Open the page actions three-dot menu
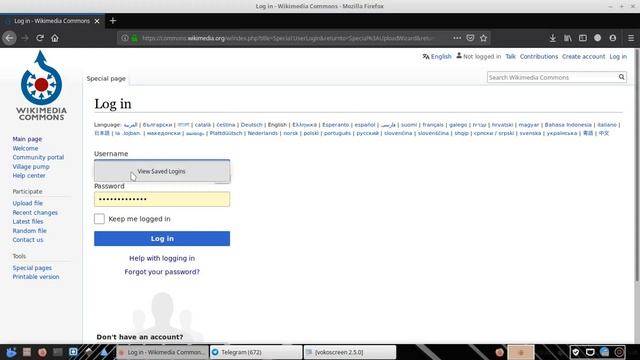This screenshot has height=360, width=640. (457, 38)
